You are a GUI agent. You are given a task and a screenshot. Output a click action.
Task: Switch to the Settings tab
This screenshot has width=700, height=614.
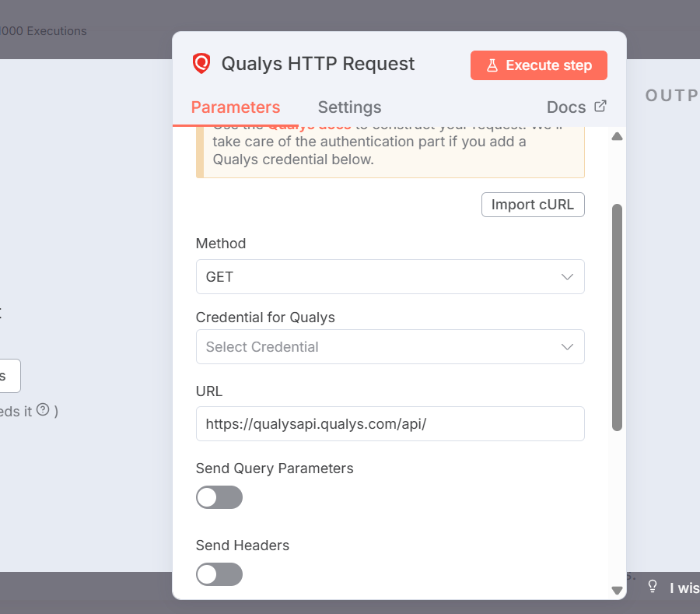(349, 107)
